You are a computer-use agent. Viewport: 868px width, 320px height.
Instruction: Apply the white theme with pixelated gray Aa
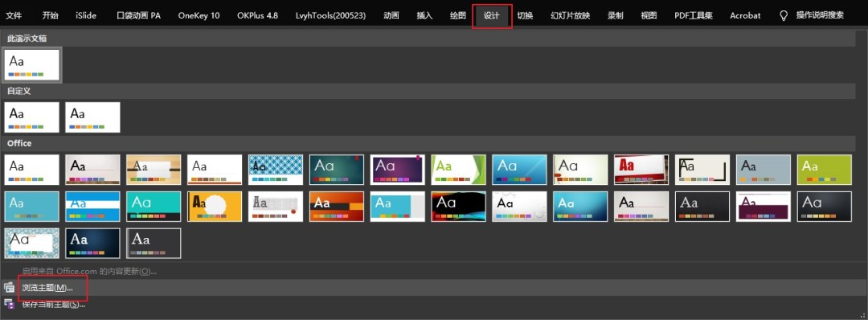point(276,207)
